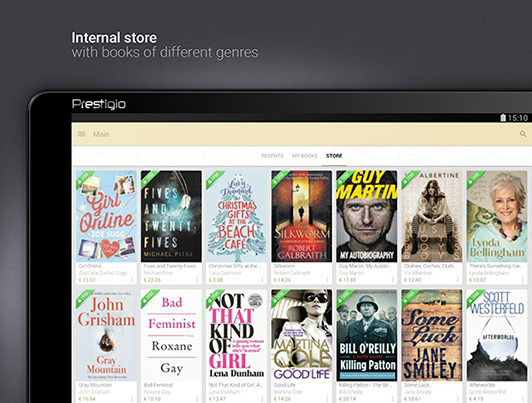Open Christmas Gifts at the Beach Cafe cover

[x=236, y=216]
